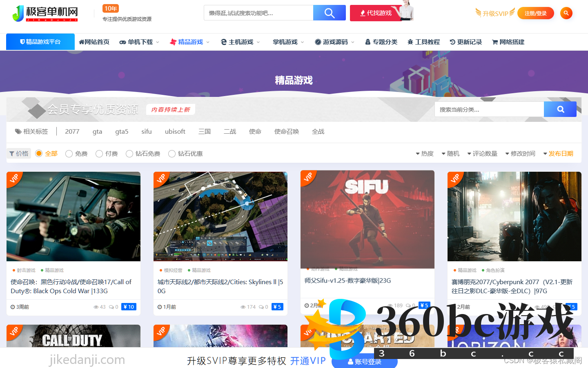Click the 开通VIP link in bottom bar
Image resolution: width=588 pixels, height=368 pixels.
pyautogui.click(x=308, y=361)
